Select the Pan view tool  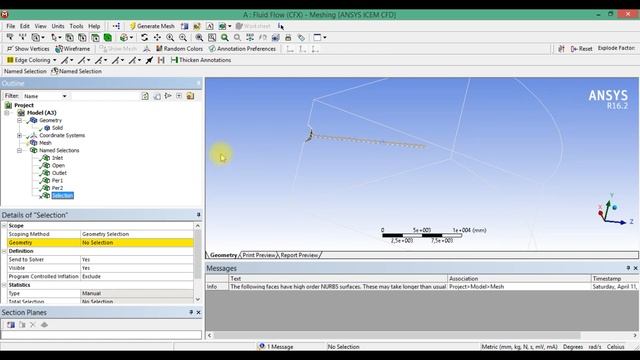click(157, 38)
